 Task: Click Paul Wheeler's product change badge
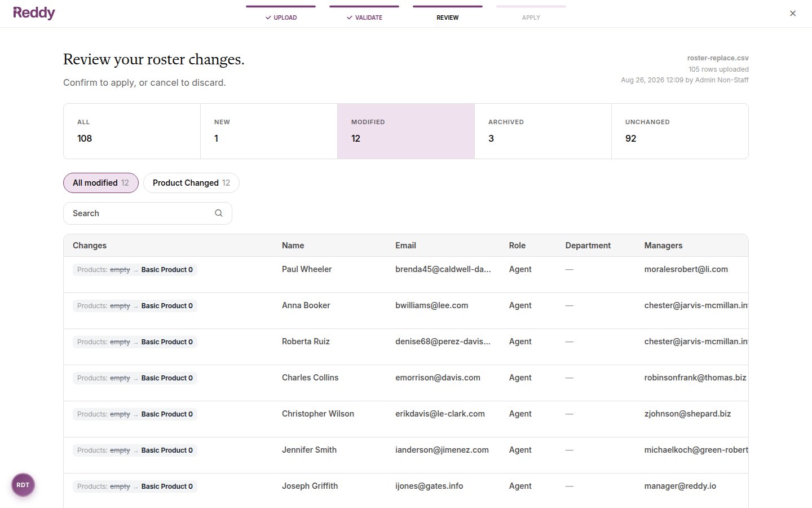tap(135, 270)
